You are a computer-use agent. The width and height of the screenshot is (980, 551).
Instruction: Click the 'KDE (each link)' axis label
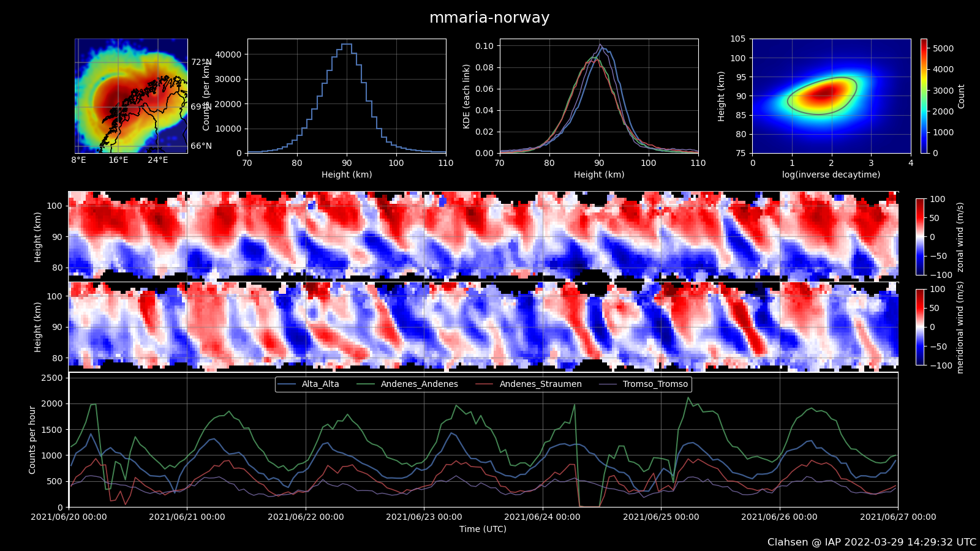point(466,96)
